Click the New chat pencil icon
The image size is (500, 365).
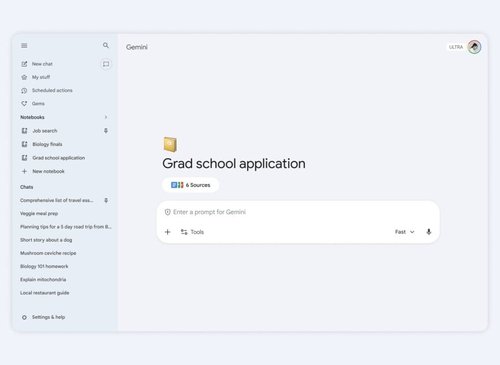[x=24, y=64]
